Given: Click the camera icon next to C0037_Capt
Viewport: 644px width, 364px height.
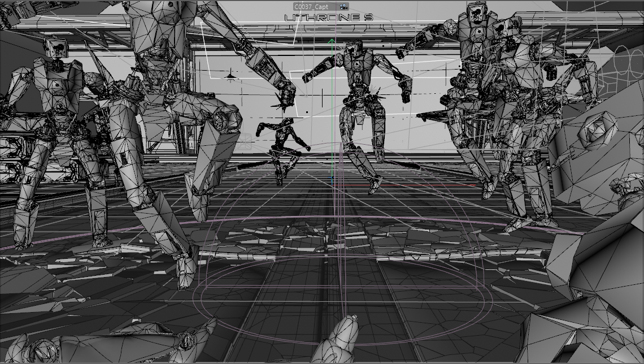Looking at the screenshot, I should point(343,7).
